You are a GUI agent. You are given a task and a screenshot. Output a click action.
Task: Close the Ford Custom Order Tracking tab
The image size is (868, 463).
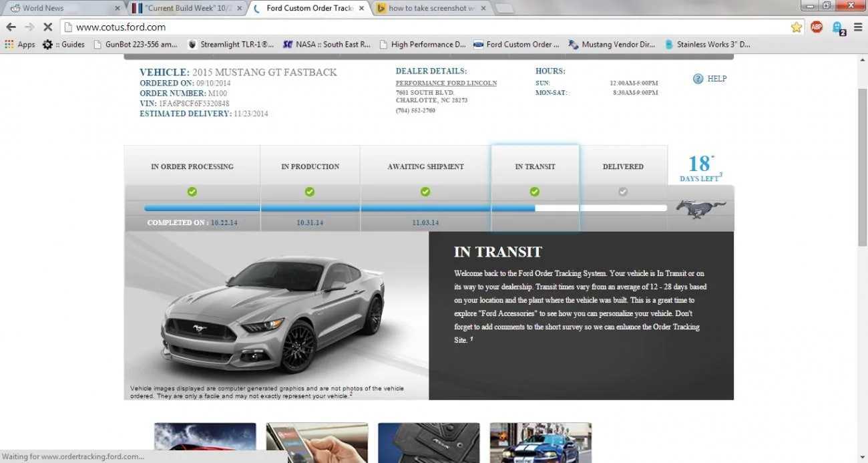(x=362, y=8)
